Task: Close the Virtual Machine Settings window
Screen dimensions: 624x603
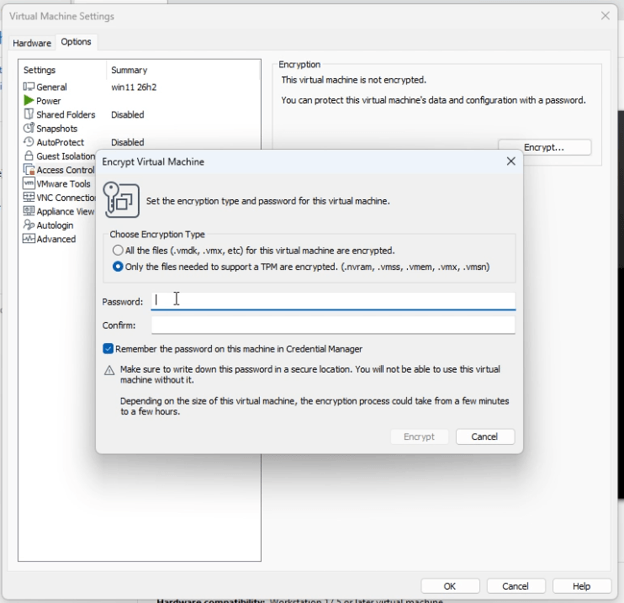Action: [x=605, y=16]
